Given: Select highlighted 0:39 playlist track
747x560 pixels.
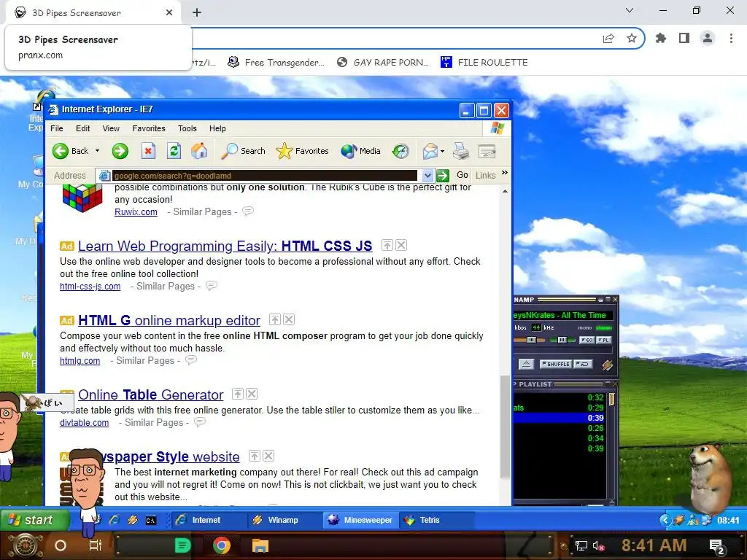Looking at the screenshot, I should [560, 418].
